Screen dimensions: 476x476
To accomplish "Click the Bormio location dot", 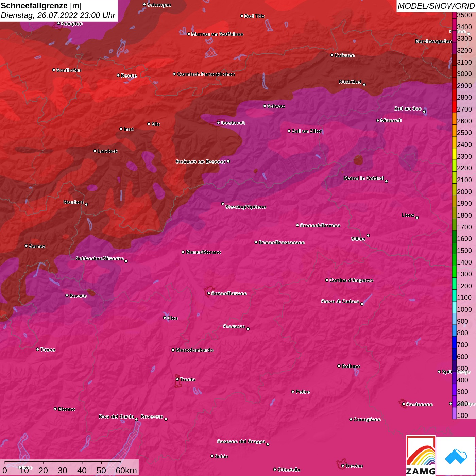I will tap(67, 295).
